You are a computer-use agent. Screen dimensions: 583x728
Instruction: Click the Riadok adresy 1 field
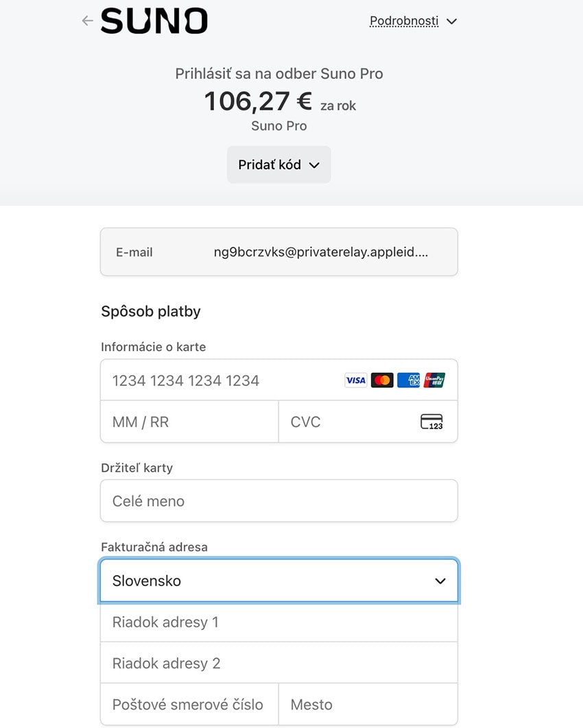coord(278,622)
